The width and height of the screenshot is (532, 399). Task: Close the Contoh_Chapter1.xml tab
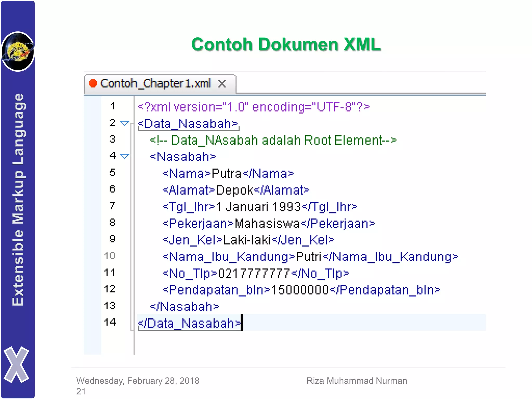coord(222,84)
